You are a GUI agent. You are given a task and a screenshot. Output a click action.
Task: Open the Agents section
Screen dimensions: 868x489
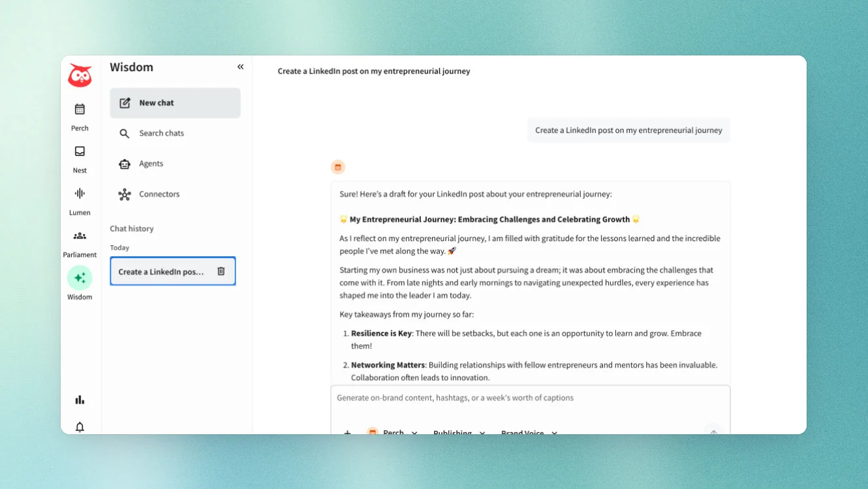coord(175,164)
